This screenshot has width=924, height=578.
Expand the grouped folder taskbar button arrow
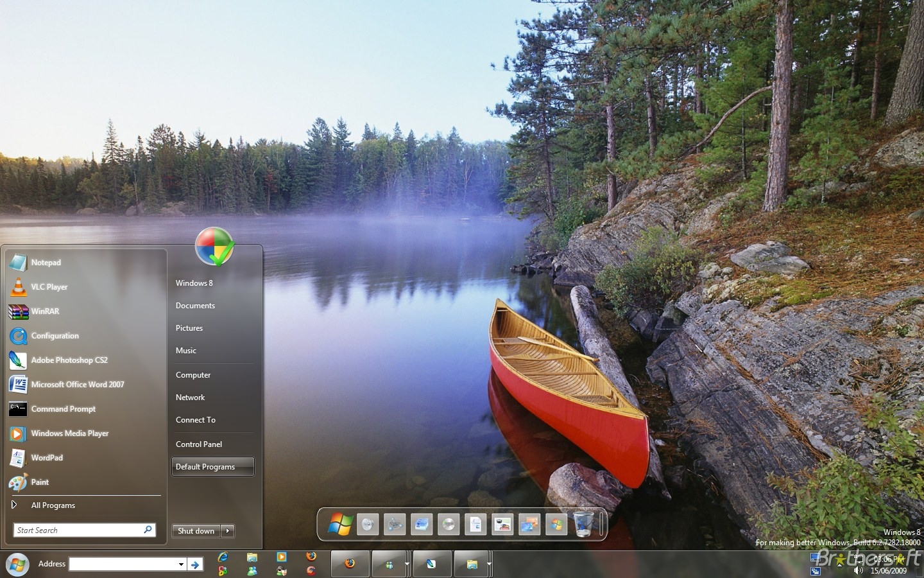point(490,564)
